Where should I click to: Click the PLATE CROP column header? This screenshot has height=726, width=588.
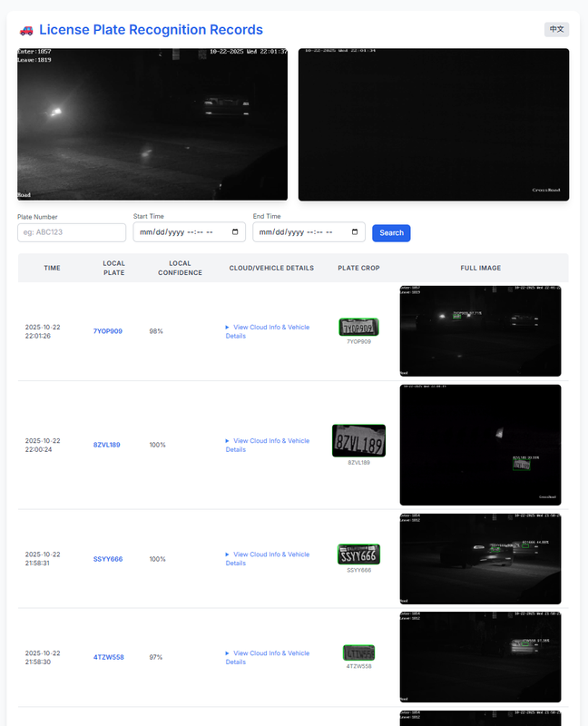coord(358,268)
